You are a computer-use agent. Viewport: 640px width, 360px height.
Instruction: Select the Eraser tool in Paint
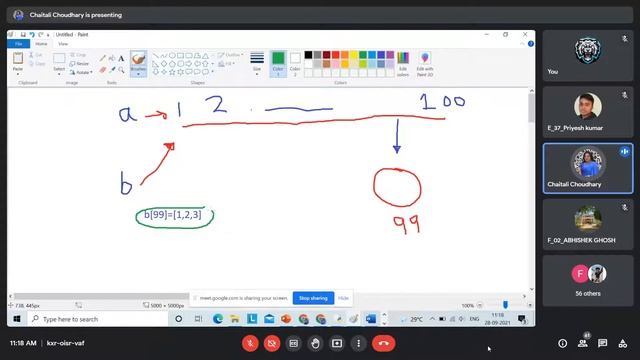coord(102,70)
